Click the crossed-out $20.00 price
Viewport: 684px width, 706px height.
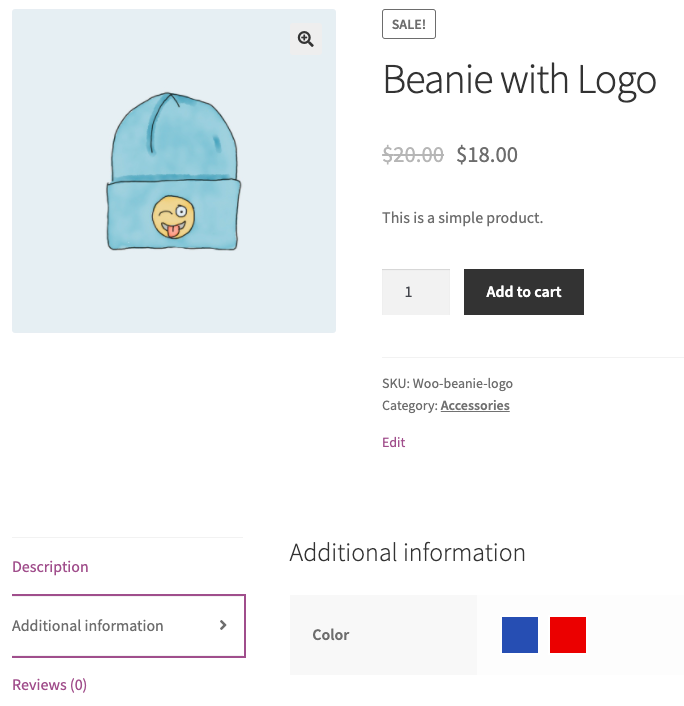413,155
